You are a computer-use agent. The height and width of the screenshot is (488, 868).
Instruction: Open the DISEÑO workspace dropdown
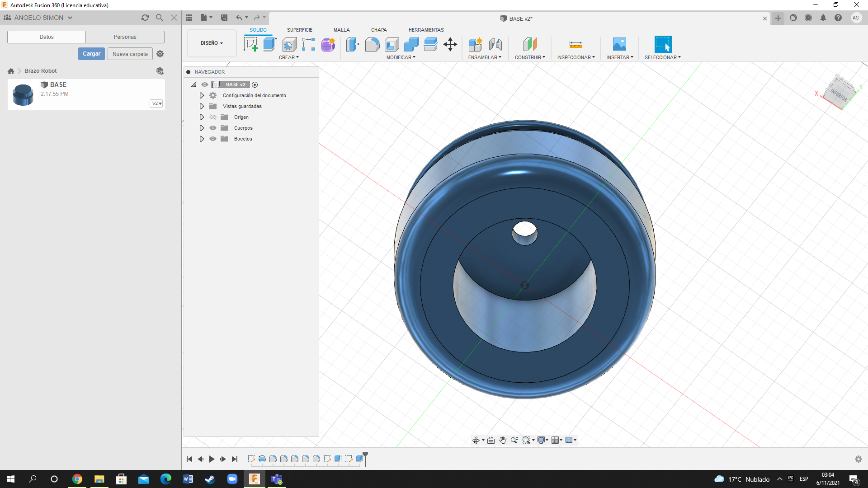(x=212, y=43)
